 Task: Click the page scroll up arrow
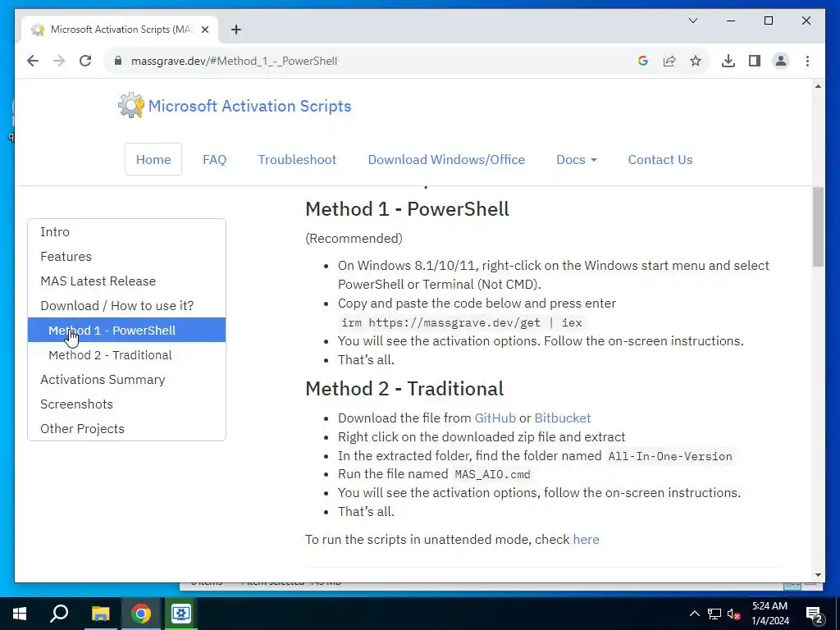[x=818, y=85]
